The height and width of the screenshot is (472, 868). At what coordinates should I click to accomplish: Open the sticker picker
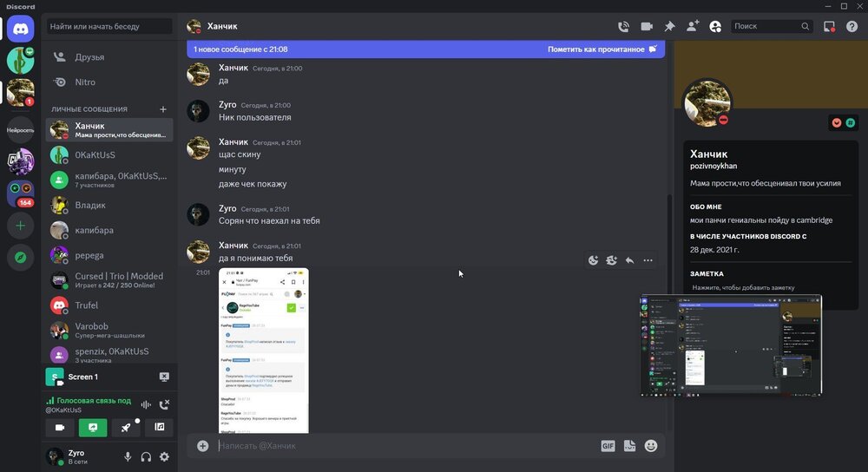(x=629, y=446)
